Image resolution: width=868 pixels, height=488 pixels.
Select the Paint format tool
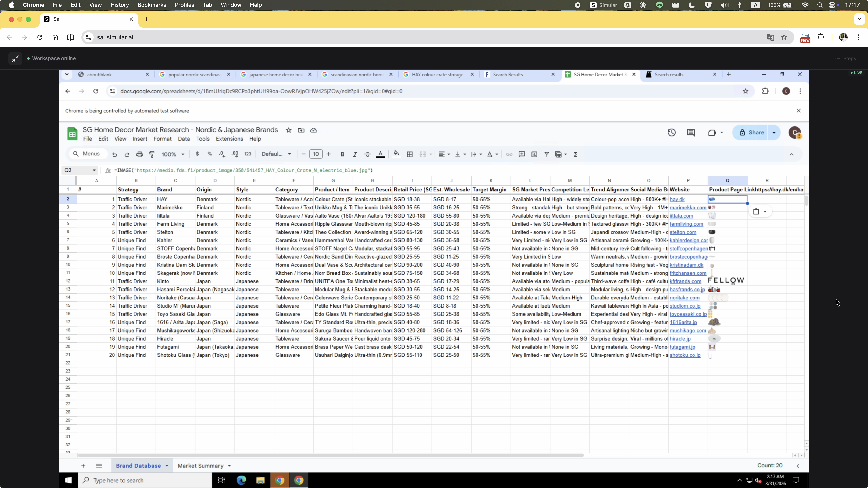pos(152,154)
